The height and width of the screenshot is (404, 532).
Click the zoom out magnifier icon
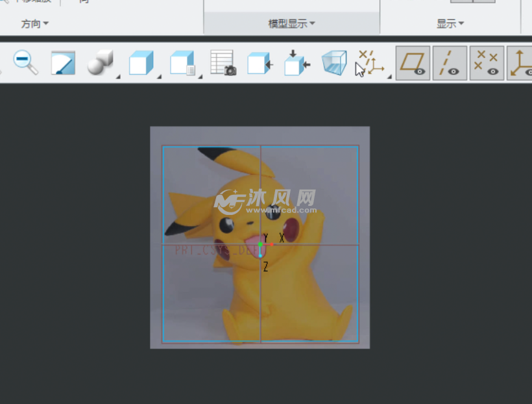pyautogui.click(x=25, y=62)
